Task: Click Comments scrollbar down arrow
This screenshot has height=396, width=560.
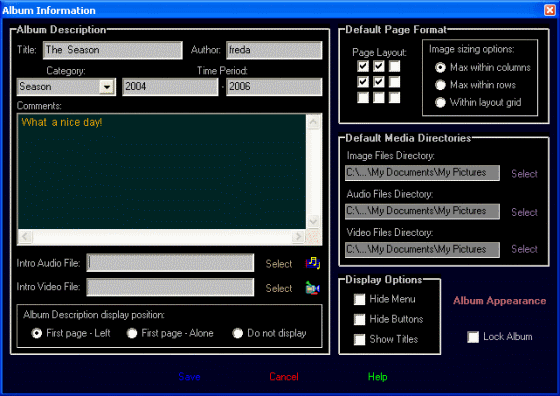Action: (x=314, y=221)
